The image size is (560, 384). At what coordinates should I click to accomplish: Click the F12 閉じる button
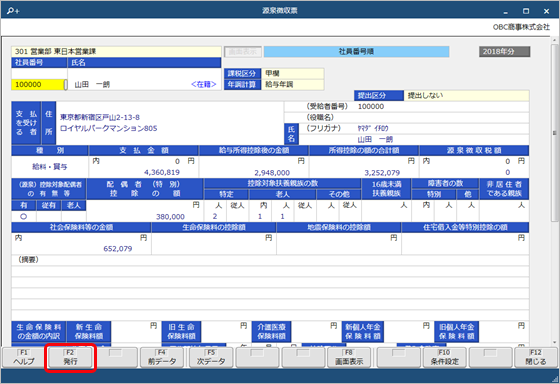(536, 357)
